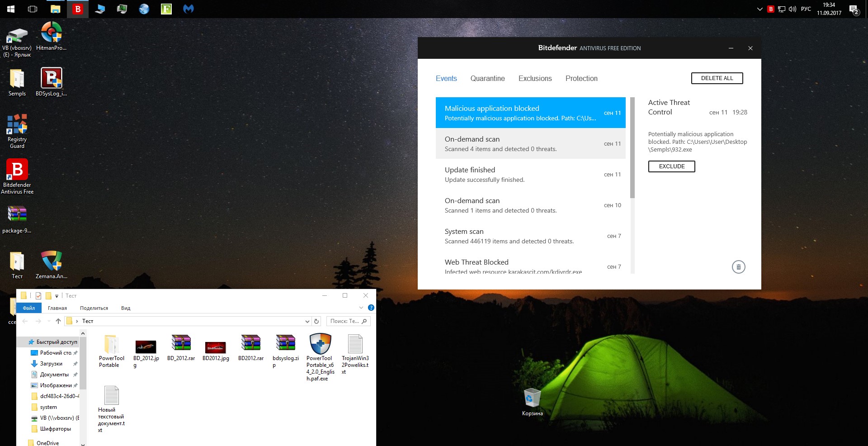Image resolution: width=868 pixels, height=446 pixels.
Task: Refresh the Тест folder view
Action: click(x=316, y=321)
